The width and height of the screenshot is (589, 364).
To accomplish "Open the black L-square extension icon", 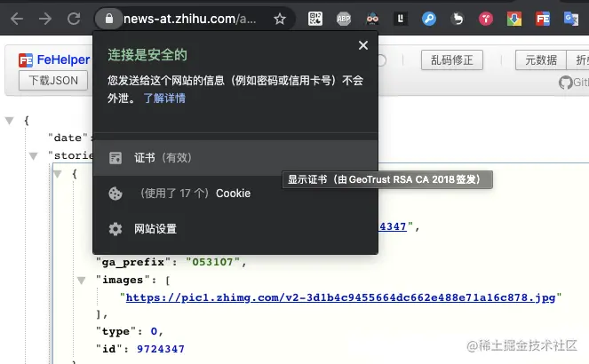I will (401, 19).
